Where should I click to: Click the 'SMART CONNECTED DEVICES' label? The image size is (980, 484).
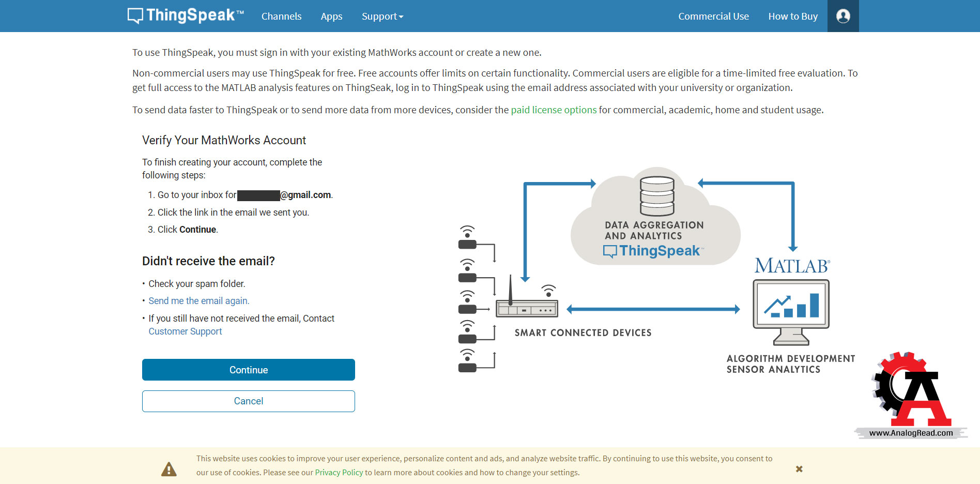click(x=583, y=333)
